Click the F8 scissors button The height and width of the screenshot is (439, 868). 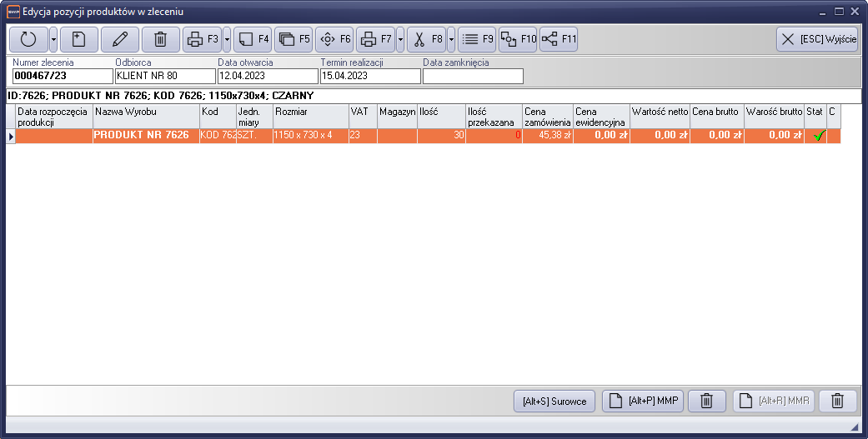[x=427, y=39]
